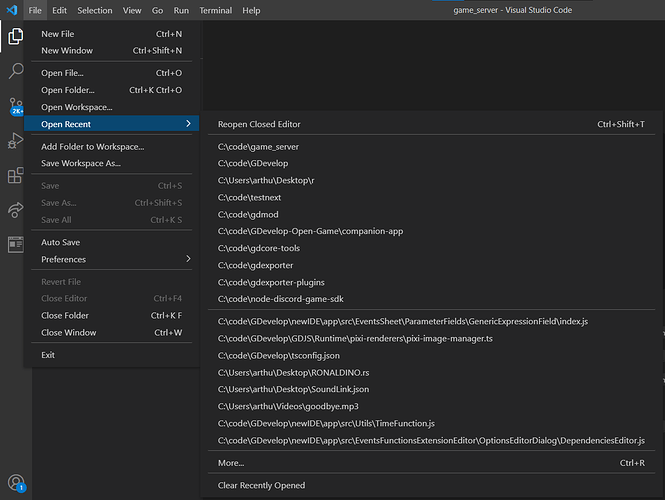
Task: Expand the Preferences submenu arrow
Action: [188, 259]
